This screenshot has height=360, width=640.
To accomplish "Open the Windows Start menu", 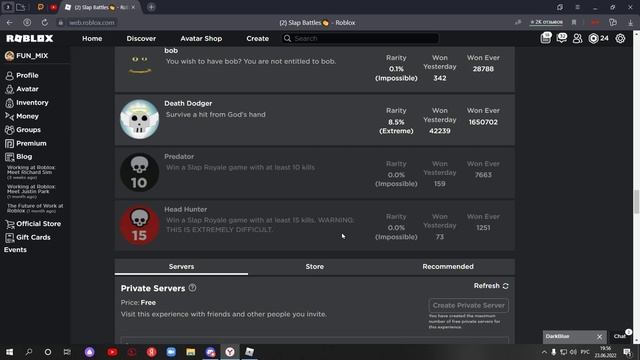I will point(9,352).
